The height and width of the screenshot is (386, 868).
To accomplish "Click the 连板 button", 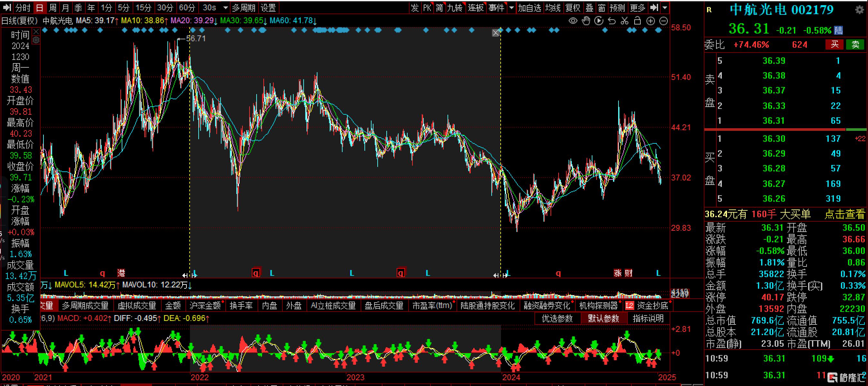I will [476, 7].
